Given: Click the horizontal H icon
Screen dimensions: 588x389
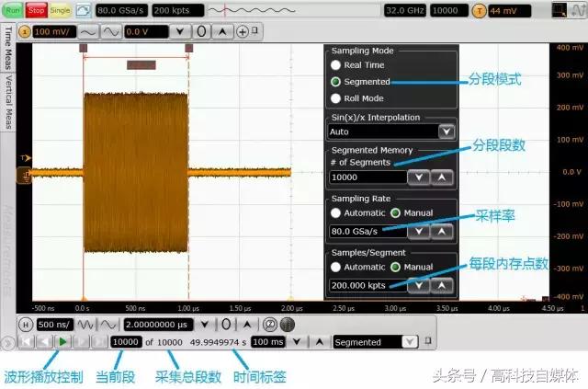Looking at the screenshot, I should click(25, 325).
